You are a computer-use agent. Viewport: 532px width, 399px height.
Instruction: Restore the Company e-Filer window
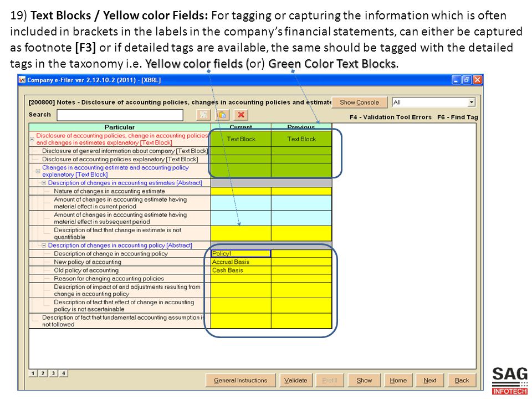click(467, 80)
